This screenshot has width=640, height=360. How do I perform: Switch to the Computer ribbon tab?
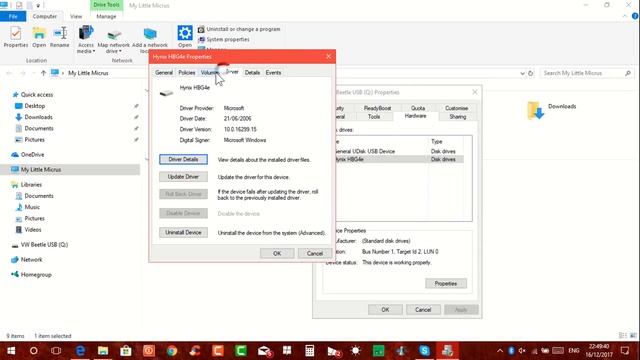click(44, 16)
